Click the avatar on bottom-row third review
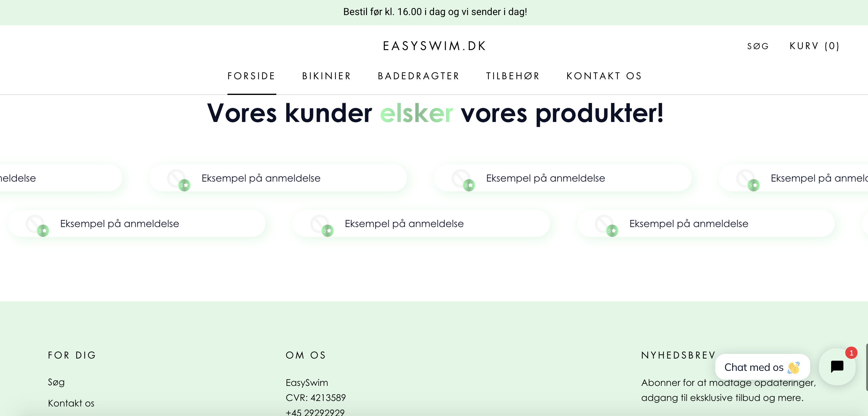 (604, 223)
